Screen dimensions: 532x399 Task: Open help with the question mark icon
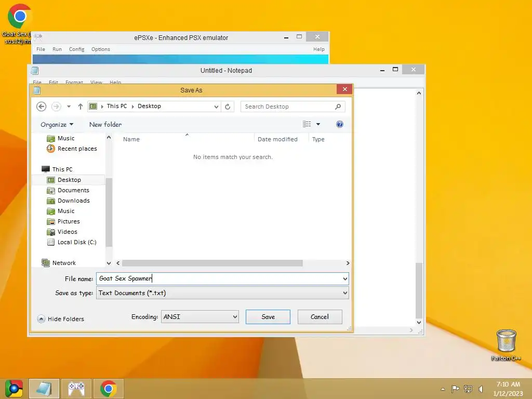[340, 124]
